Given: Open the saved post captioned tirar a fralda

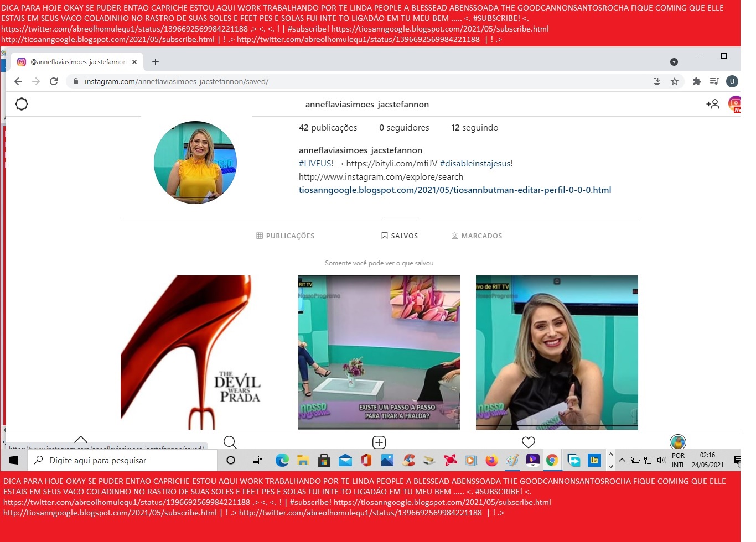Looking at the screenshot, I should point(379,352).
